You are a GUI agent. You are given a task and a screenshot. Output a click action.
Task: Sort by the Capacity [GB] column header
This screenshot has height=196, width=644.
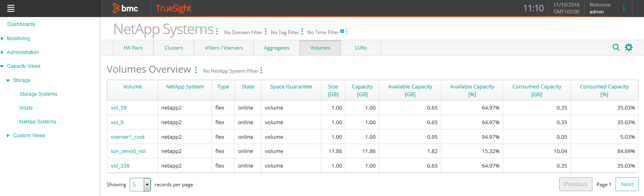click(x=362, y=90)
